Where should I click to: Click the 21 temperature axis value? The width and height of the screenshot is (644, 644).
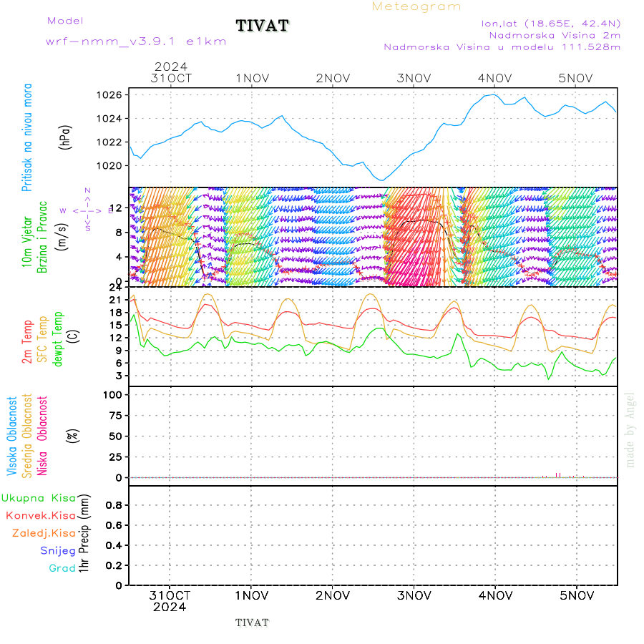115,301
